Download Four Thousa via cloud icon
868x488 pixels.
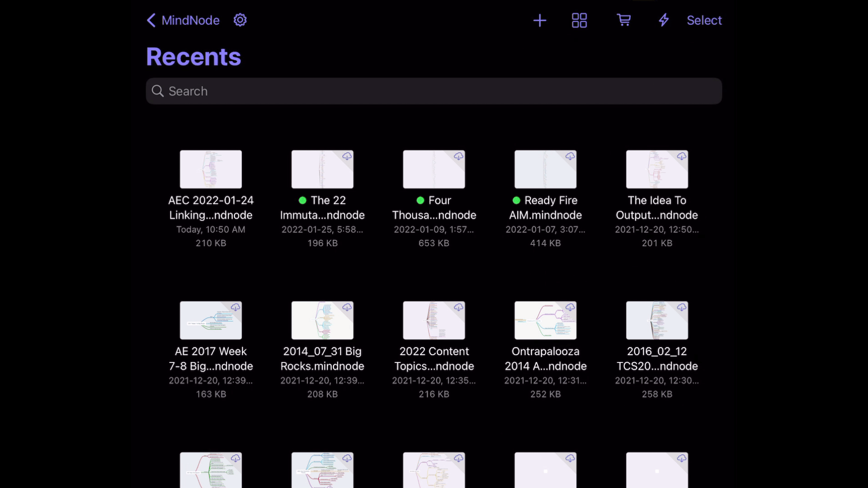click(459, 156)
